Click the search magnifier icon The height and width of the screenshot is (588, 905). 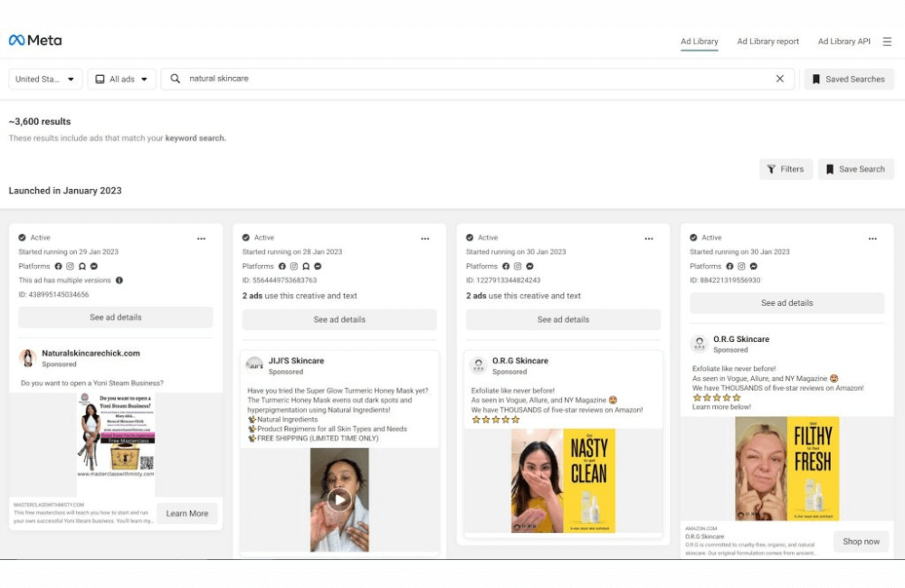tap(176, 79)
